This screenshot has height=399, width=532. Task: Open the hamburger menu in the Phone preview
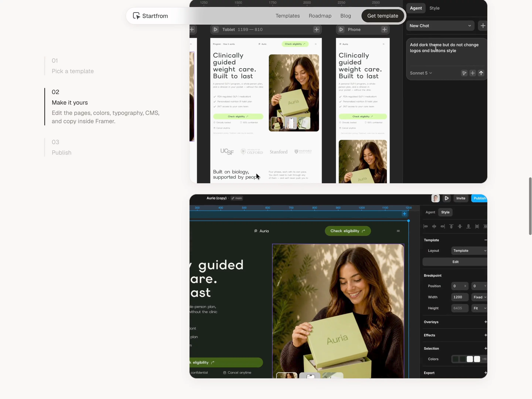tap(383, 44)
